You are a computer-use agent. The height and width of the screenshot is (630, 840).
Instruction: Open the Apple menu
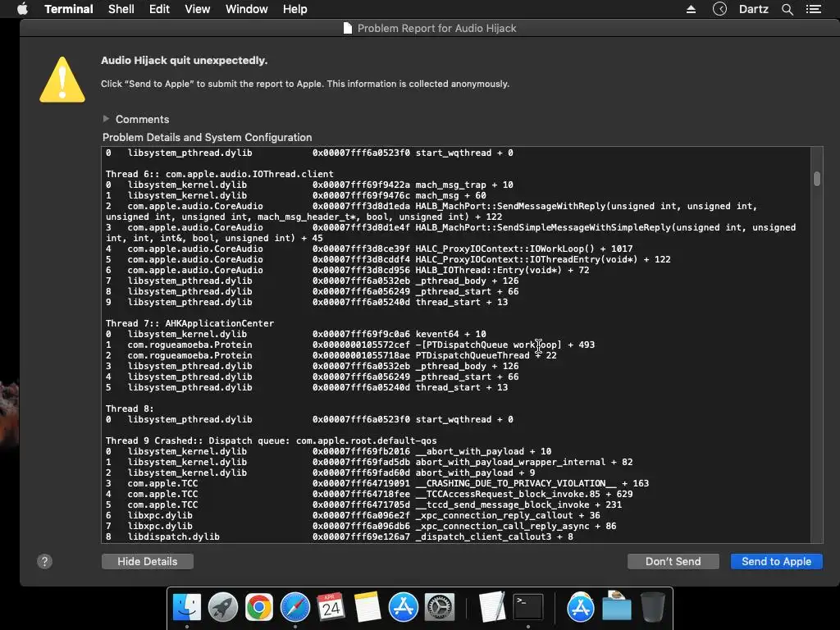click(x=22, y=9)
